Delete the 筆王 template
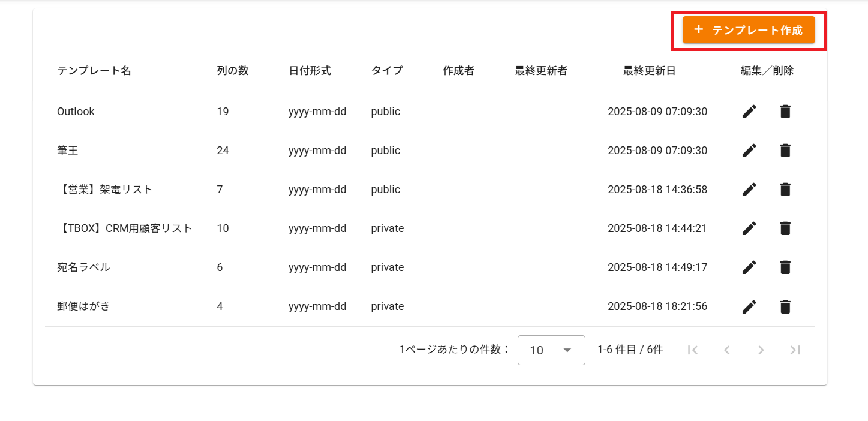Viewport: 868px width, 421px height. 785,151
